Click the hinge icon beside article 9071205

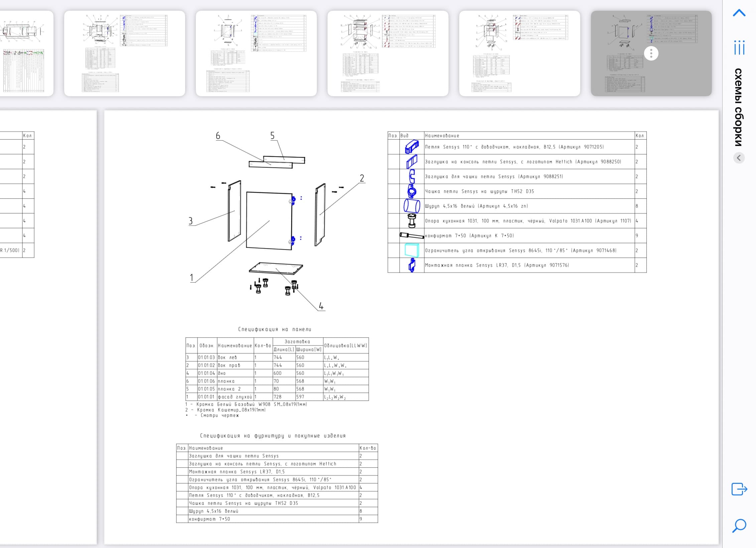coord(412,147)
